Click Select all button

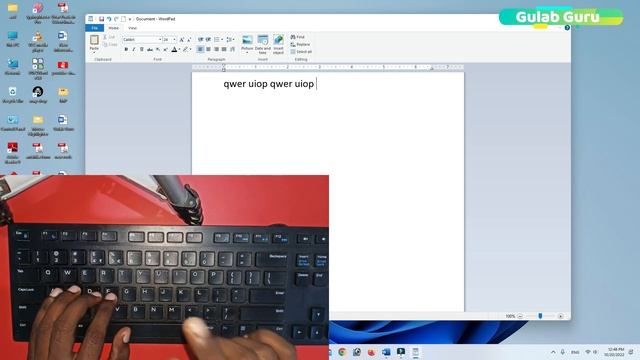tap(301, 52)
